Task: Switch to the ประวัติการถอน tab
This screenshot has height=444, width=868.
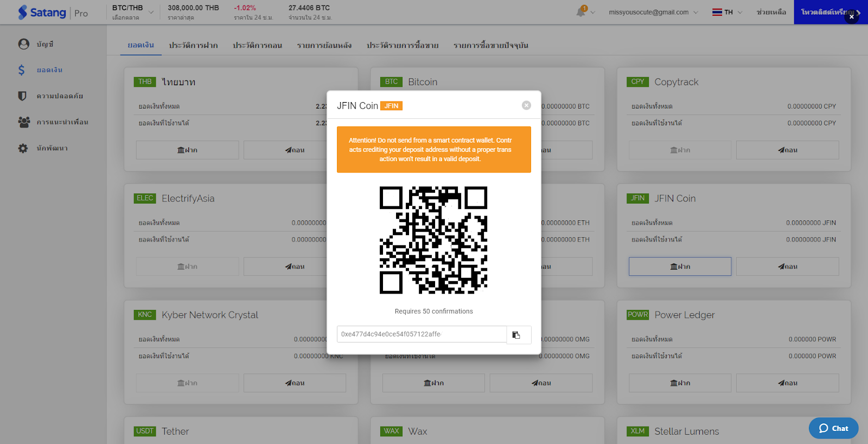Action: [x=257, y=45]
